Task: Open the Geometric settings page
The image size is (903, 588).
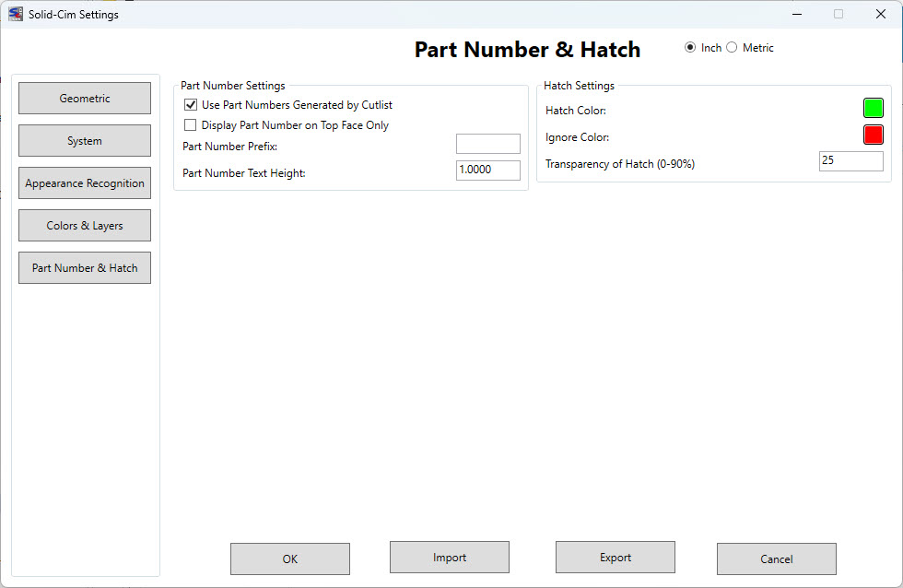Action: [x=85, y=98]
